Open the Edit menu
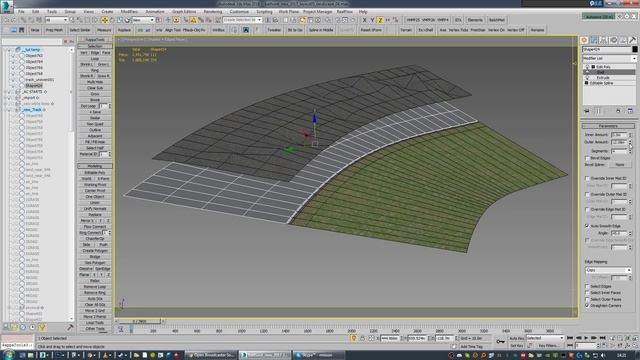The width and height of the screenshot is (640, 360). click(x=36, y=12)
